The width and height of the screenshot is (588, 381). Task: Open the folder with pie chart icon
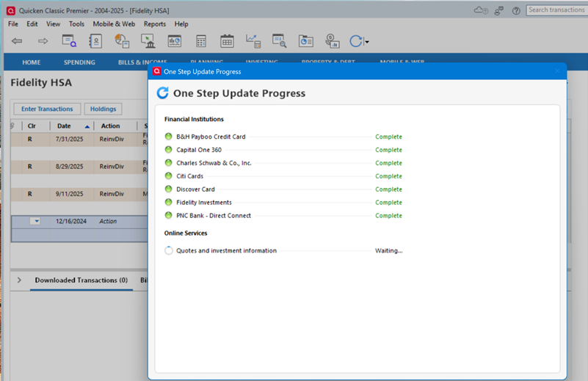(x=306, y=41)
